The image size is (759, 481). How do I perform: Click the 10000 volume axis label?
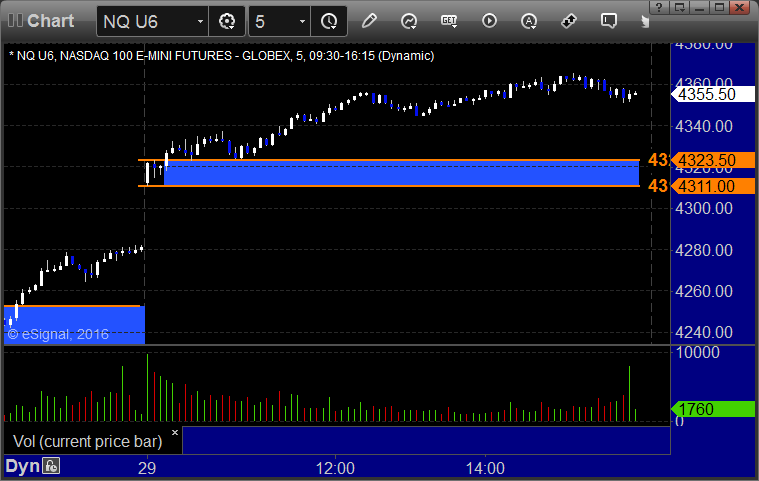tap(698, 353)
